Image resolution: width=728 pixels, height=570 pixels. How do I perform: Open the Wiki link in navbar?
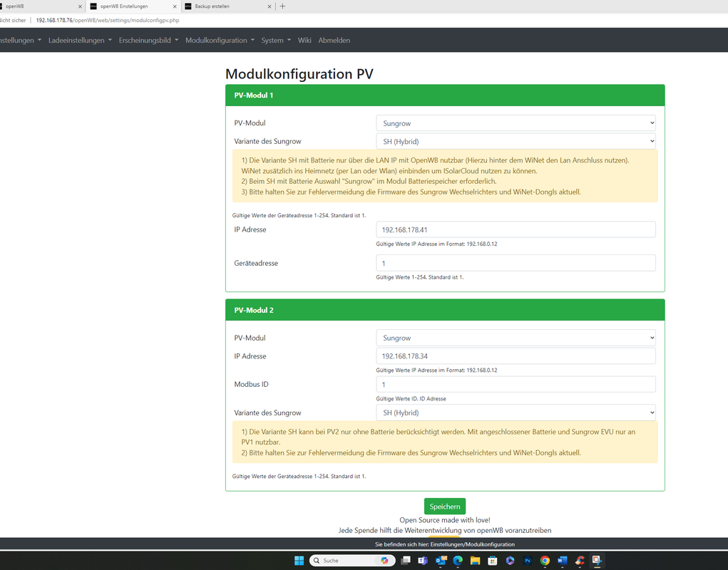coord(304,41)
